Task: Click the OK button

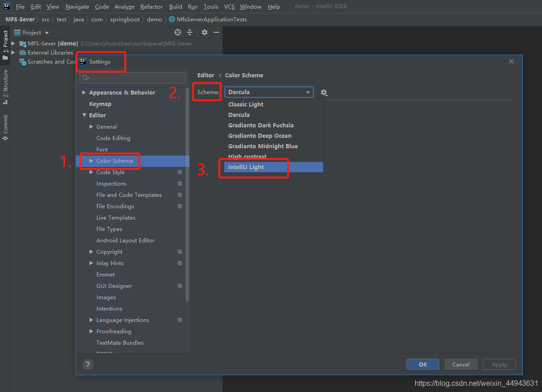Action: pyautogui.click(x=423, y=364)
